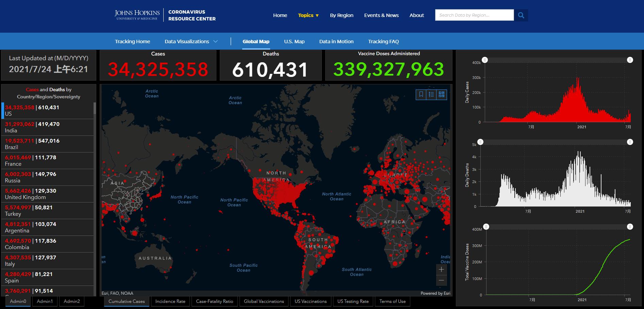Zoom in on the map
Image resolution: width=644 pixels, height=309 pixels.
[x=441, y=270]
